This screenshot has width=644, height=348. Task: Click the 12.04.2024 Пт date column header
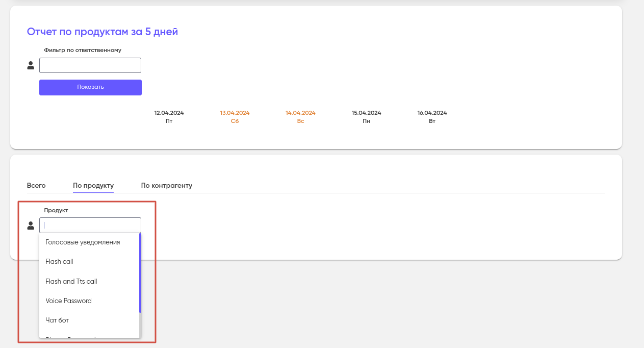pyautogui.click(x=169, y=117)
